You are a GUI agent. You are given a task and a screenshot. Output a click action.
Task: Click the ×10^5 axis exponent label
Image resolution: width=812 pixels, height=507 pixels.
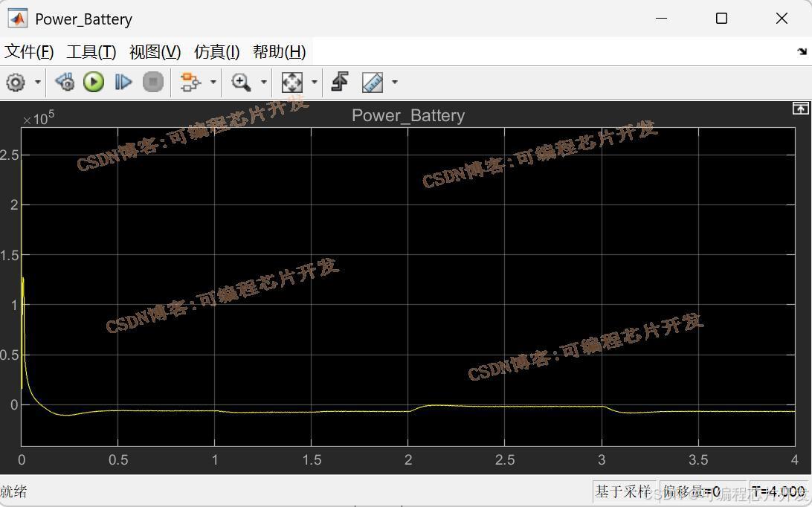point(39,119)
